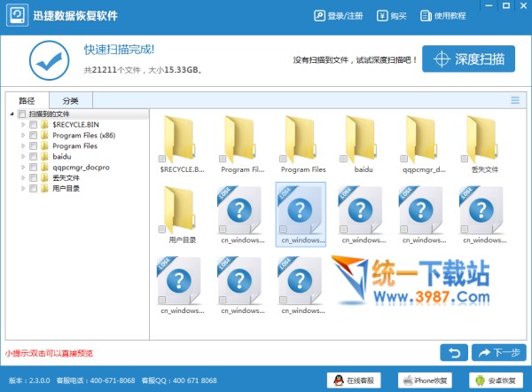This screenshot has width=532, height=392.
Task: Select $RECYCLE.BIN in the tree
Action: [75, 124]
